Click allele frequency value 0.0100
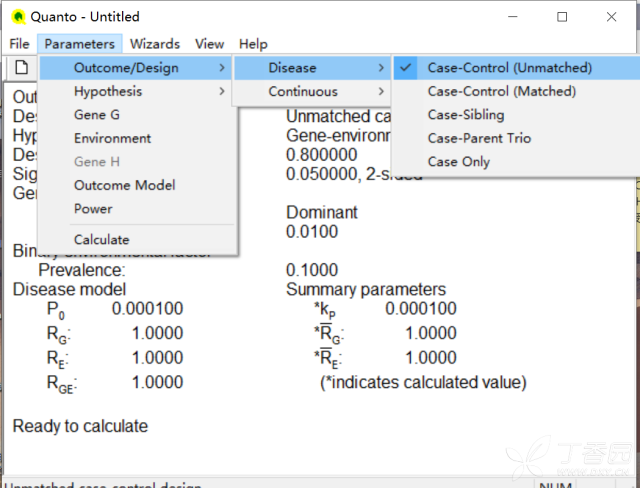640x488 pixels. tap(312, 232)
